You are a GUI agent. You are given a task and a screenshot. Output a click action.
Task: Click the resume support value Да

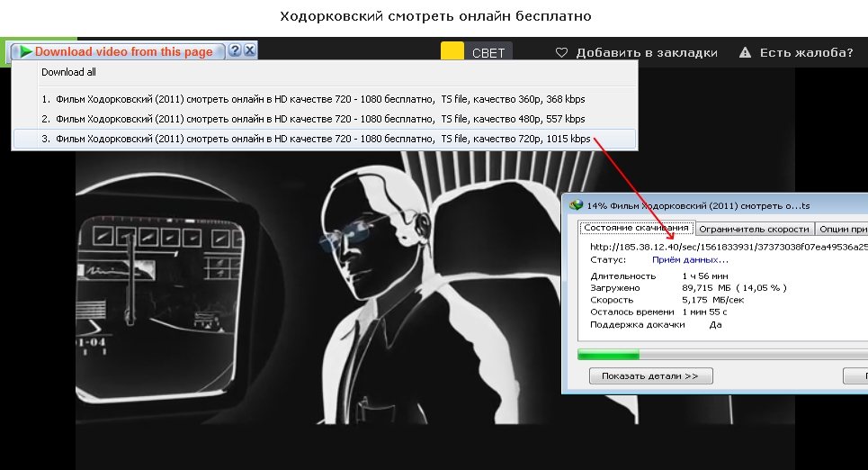[x=715, y=325]
